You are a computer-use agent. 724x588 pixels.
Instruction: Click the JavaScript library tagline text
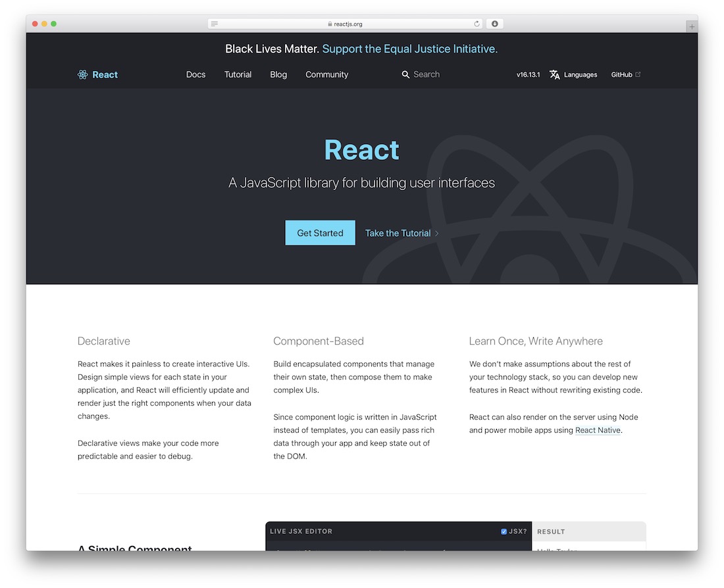pos(361,183)
